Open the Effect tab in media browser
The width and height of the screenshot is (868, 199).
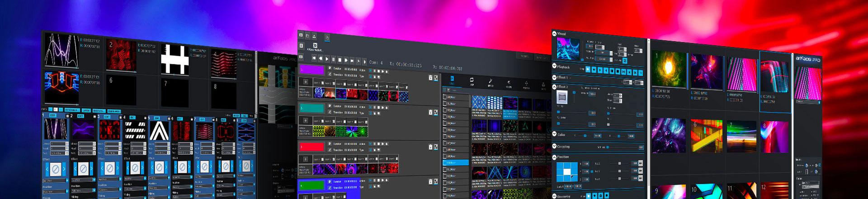click(490, 83)
